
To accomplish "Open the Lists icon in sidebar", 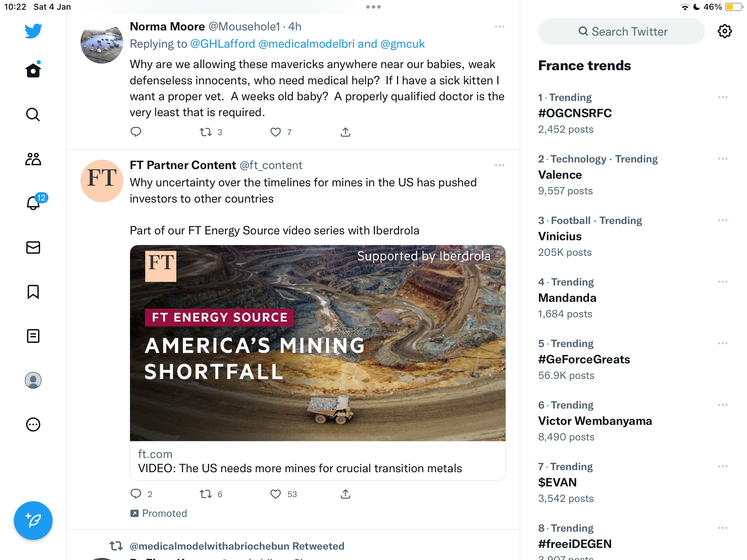I will point(33,336).
